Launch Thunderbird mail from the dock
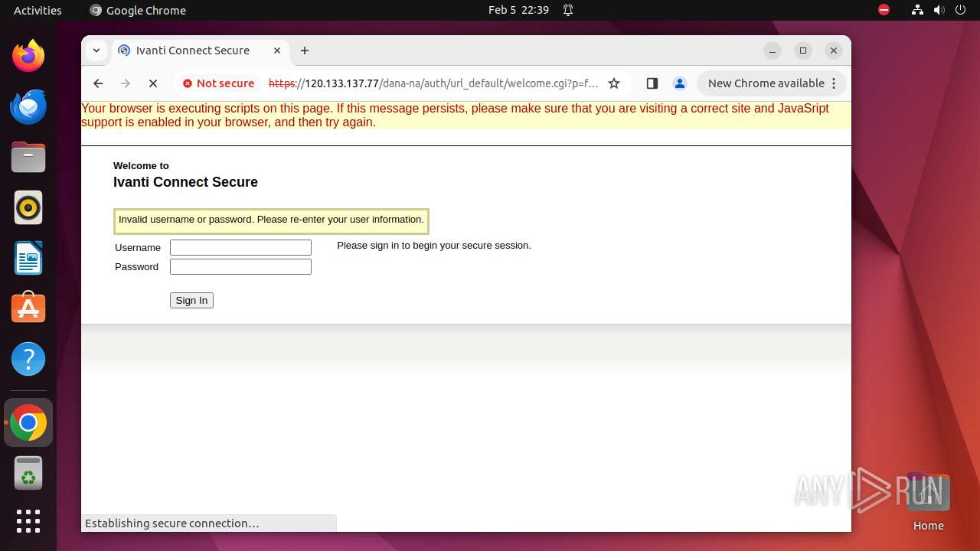 click(28, 106)
